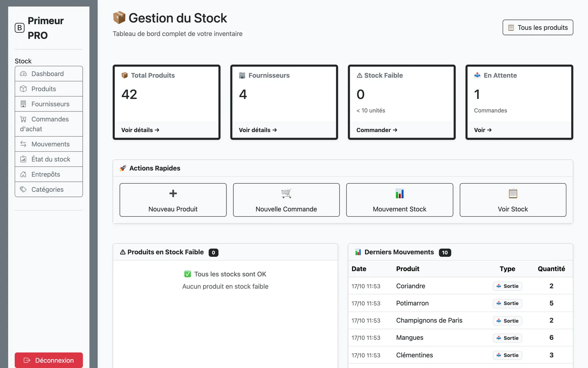Image resolution: width=588 pixels, height=368 pixels.
Task: Click the Primeur PRO logo icon
Action: click(19, 28)
